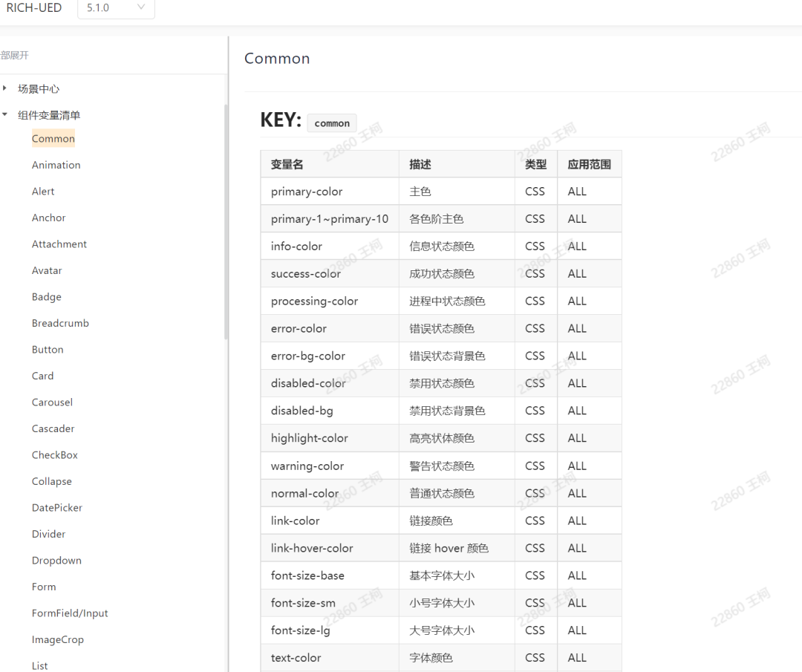Click the primary-color variable cell

coord(307,192)
